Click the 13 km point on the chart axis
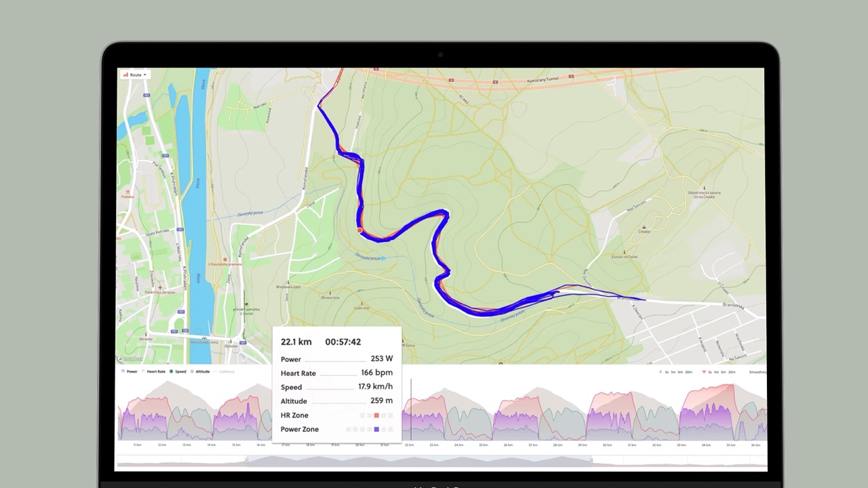Viewport: 868px width, 488px height. point(186,445)
